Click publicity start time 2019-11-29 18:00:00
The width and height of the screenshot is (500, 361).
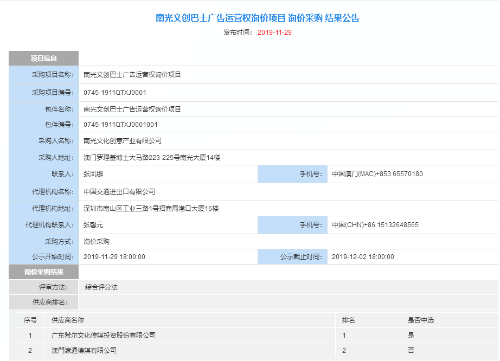[114, 257]
